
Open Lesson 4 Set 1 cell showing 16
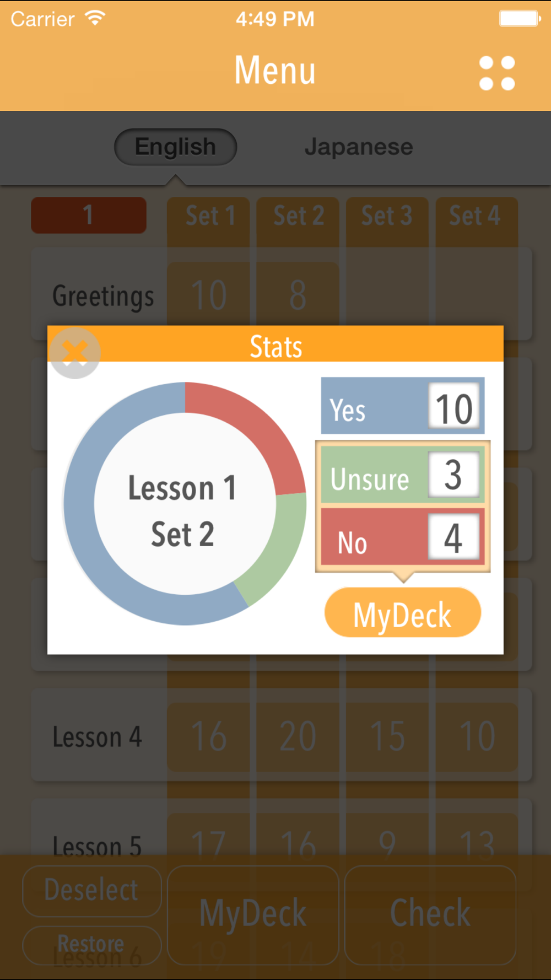click(209, 736)
